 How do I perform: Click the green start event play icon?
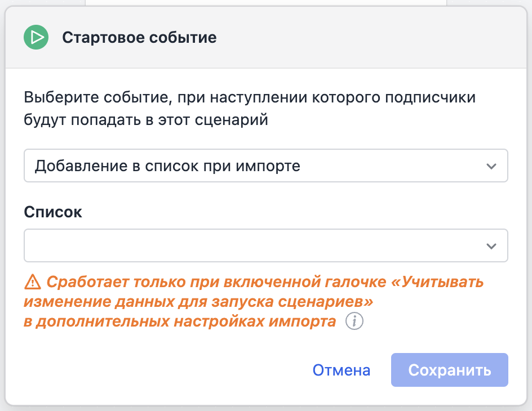[36, 38]
